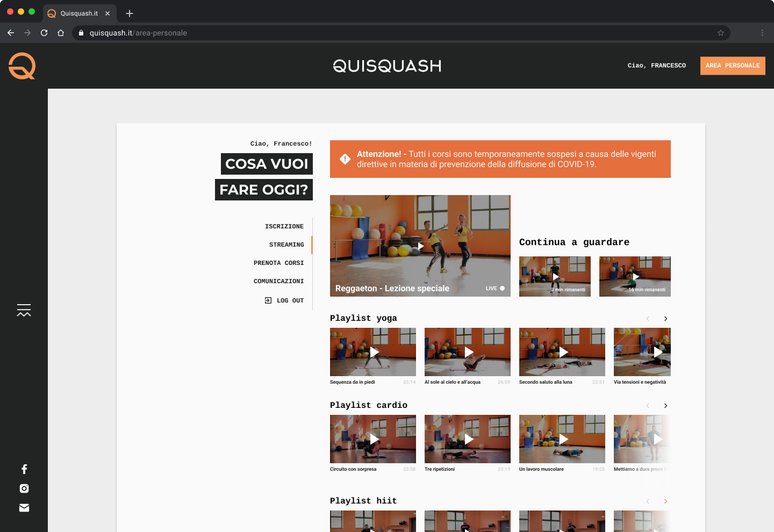
Task: Click the Quisquash orange Q logo
Action: tap(22, 66)
